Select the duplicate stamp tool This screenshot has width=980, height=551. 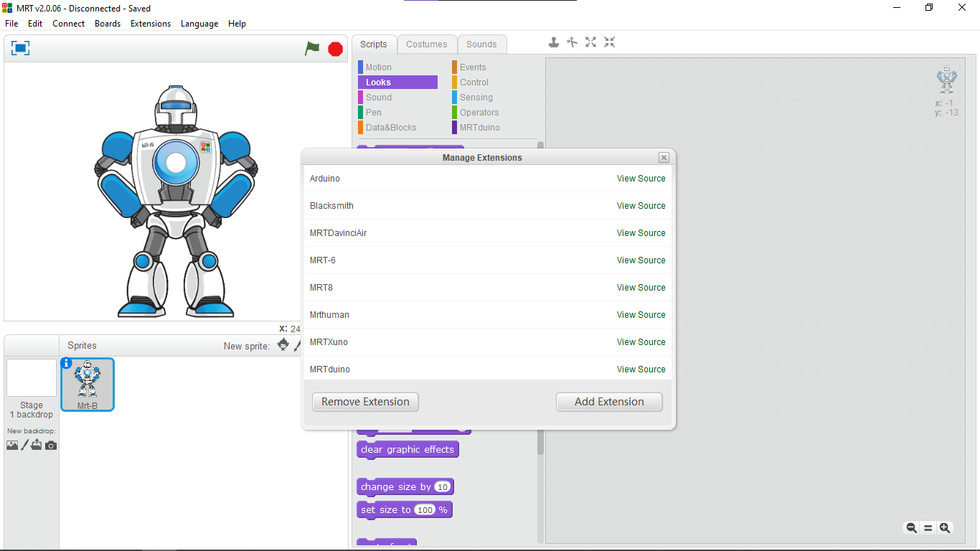(x=554, y=42)
